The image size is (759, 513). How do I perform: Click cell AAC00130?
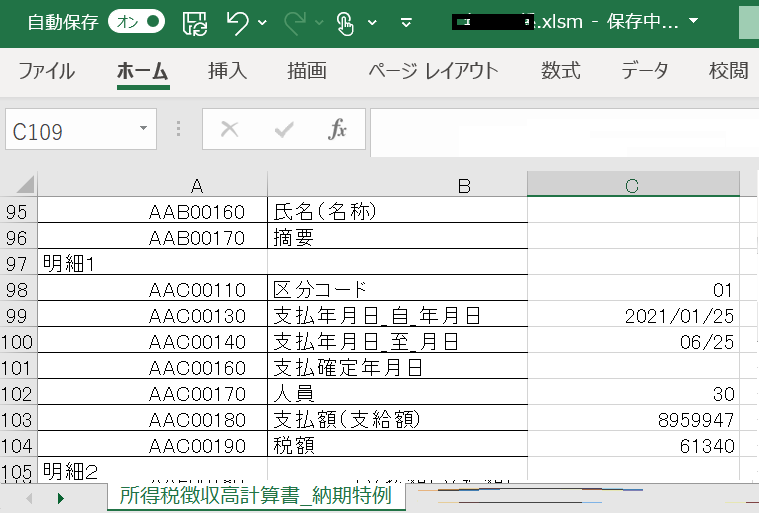tap(152, 314)
